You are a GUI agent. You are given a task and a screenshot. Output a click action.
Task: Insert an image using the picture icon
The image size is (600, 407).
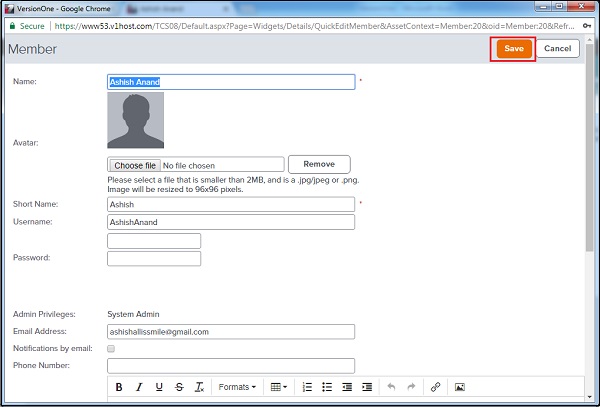(x=460, y=387)
